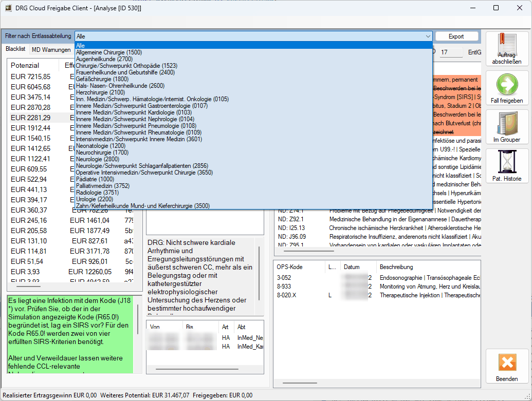Viewport: 532px width, 401px height.
Task: Open Pat. Historie hourglass icon
Action: (507, 162)
